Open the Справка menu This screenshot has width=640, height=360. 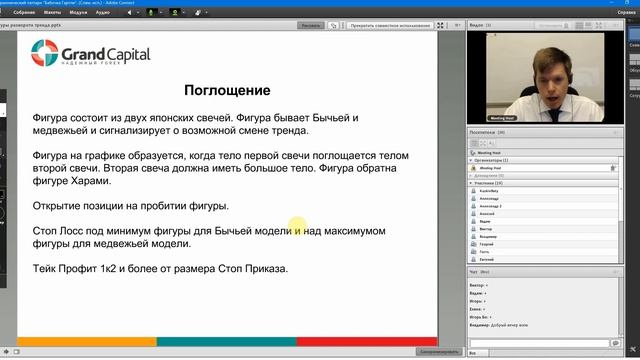(x=626, y=12)
